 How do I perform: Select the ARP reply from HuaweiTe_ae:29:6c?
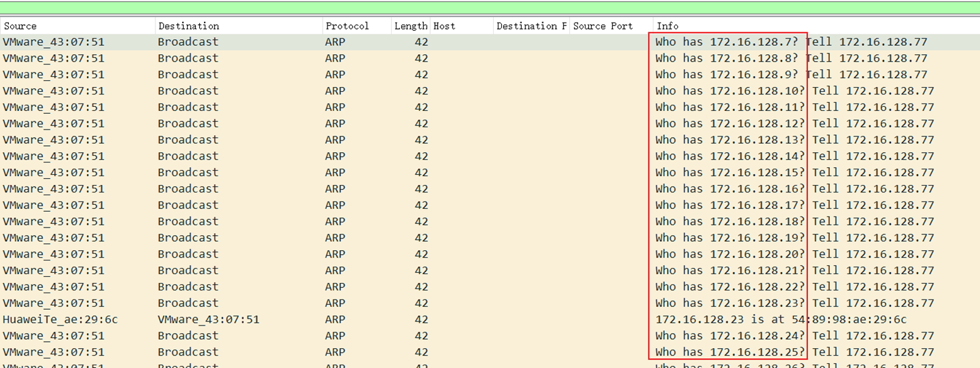60,319
